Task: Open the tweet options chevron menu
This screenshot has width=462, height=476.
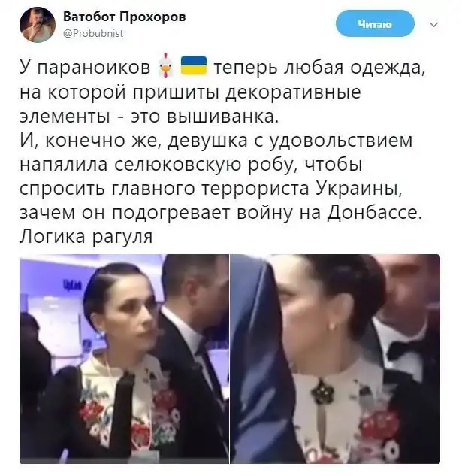Action: click(x=434, y=24)
